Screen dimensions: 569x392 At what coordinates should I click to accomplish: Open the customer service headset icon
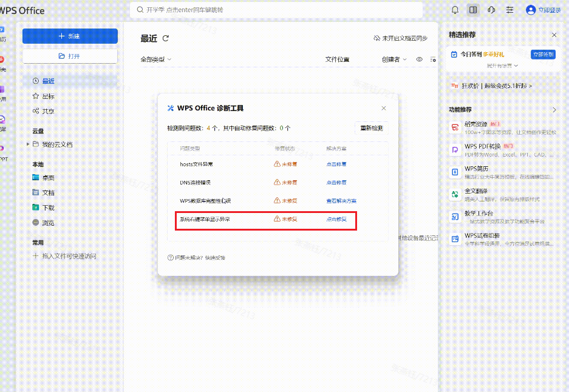(491, 10)
